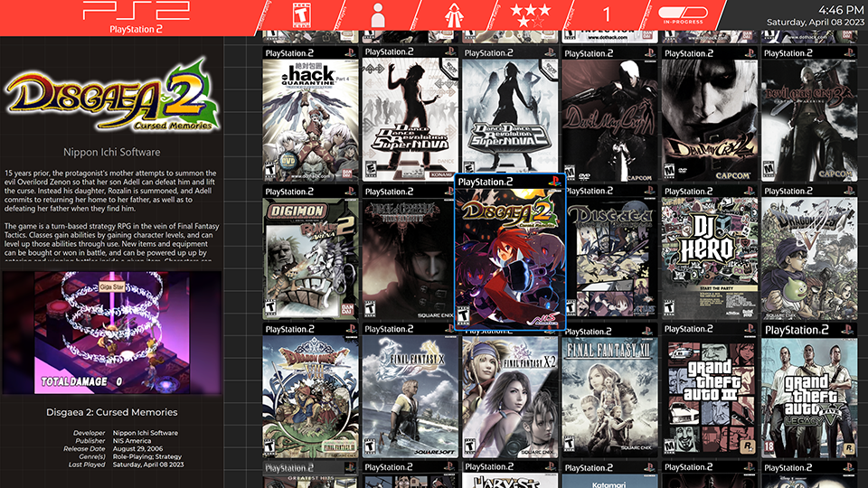
Task: Select the Final Fantasy X-2 cover
Action: [510, 394]
